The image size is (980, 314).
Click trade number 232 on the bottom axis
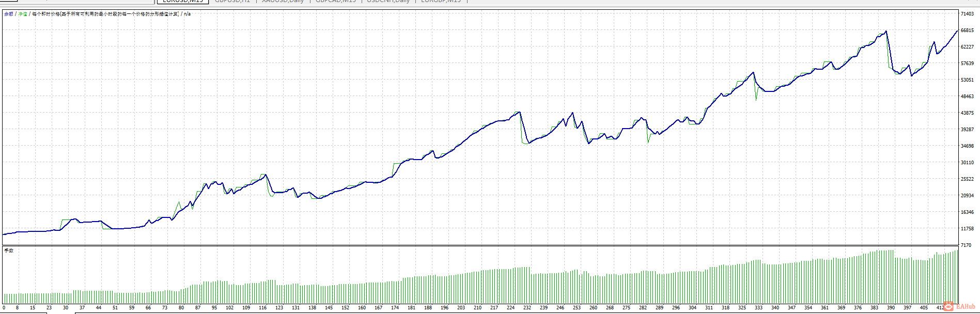click(x=527, y=308)
